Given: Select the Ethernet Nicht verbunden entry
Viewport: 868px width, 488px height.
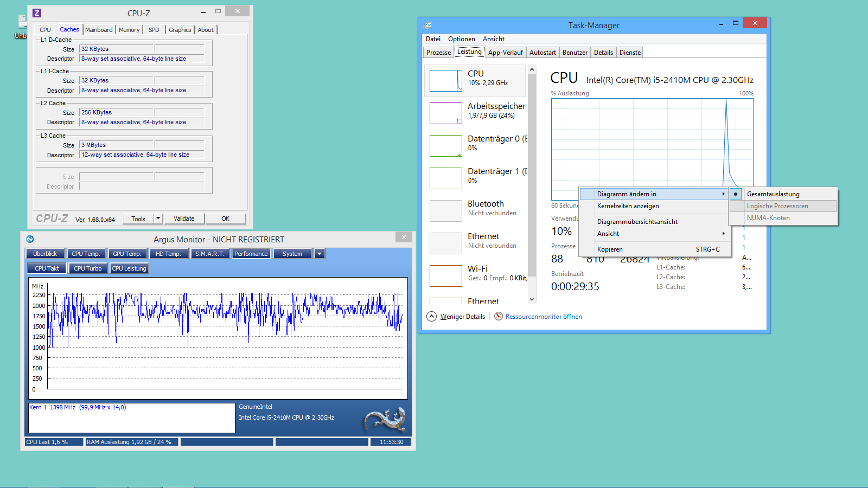Looking at the screenshot, I should [475, 243].
